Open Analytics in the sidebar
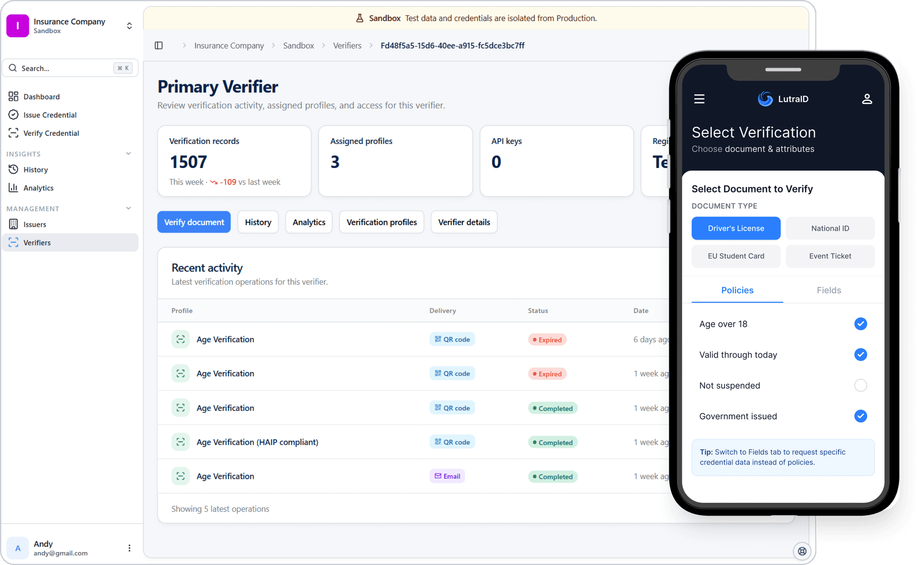 coord(70,188)
